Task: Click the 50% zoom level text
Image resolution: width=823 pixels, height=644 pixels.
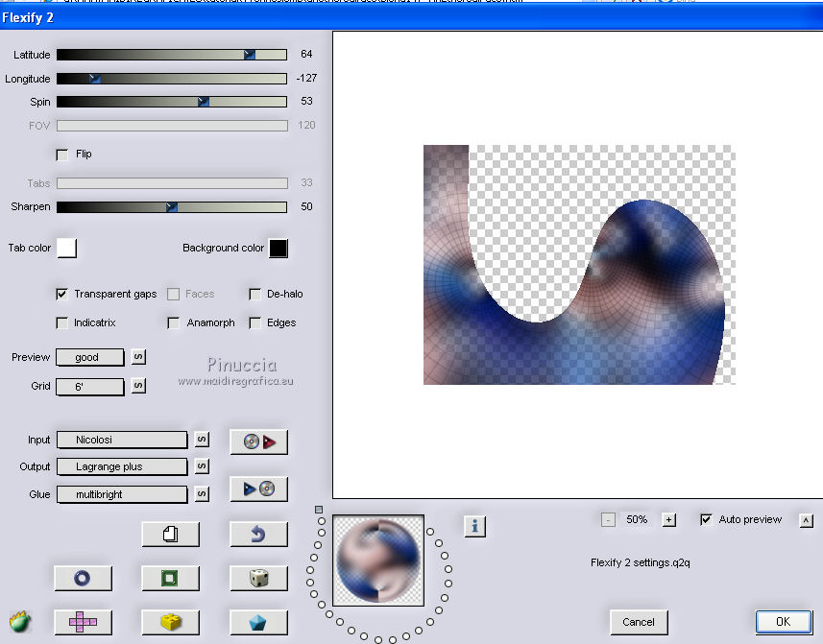Action: [637, 519]
